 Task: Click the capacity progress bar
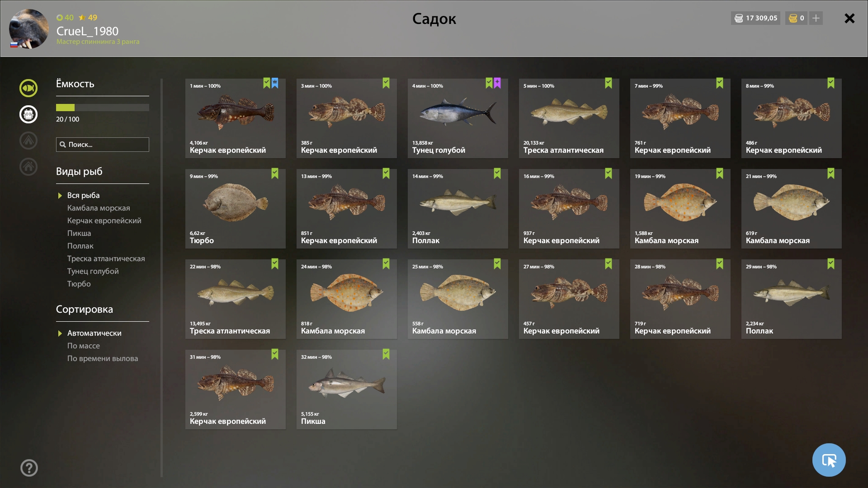(x=102, y=108)
